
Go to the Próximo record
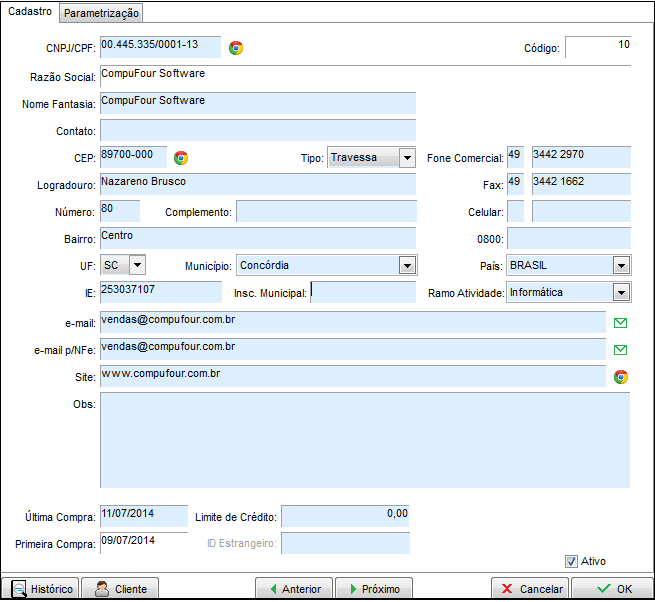[373, 589]
